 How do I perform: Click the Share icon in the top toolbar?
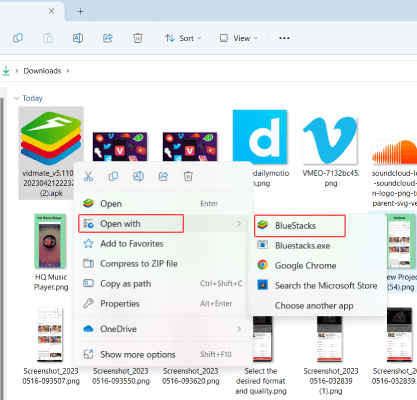[x=108, y=38]
